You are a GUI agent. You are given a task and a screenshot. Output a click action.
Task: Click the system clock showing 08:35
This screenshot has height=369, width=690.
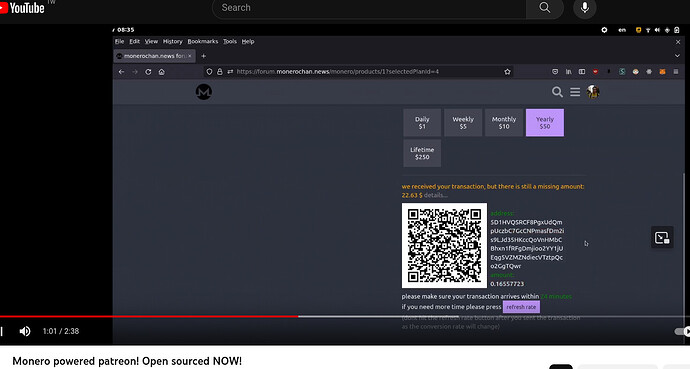125,30
